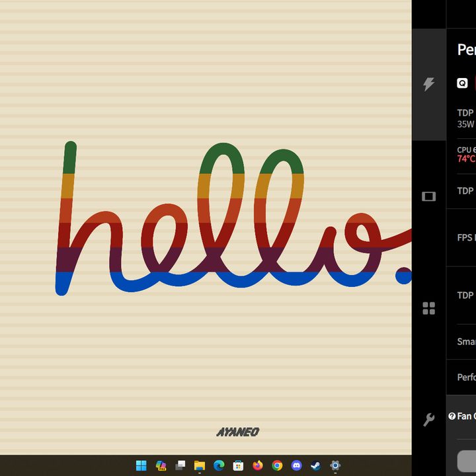Image resolution: width=476 pixels, height=476 pixels.
Task: Switch to the handheld device tab
Action: 428,196
